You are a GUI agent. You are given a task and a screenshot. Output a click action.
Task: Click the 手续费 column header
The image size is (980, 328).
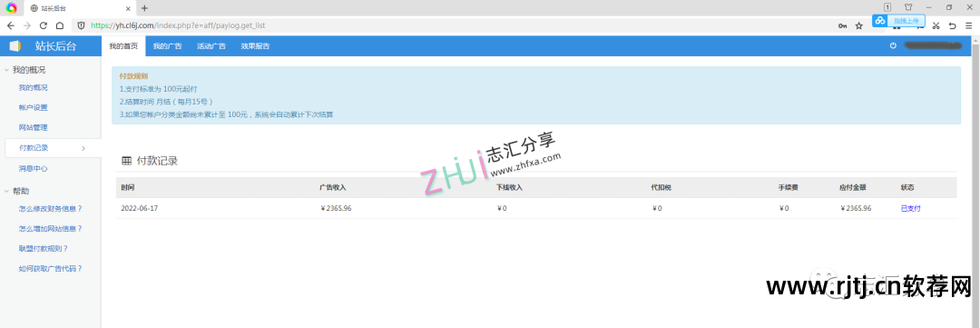coord(788,188)
